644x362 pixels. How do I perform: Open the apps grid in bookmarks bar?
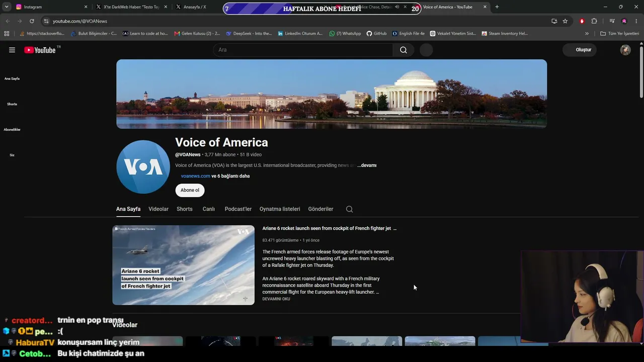coord(7,34)
